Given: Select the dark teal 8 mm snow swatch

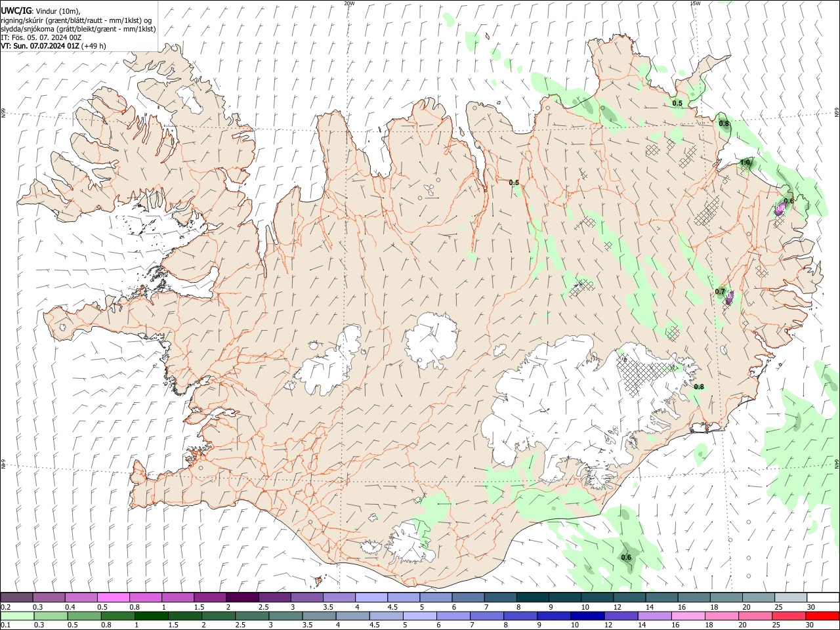Looking at the screenshot, I should pos(532,597).
